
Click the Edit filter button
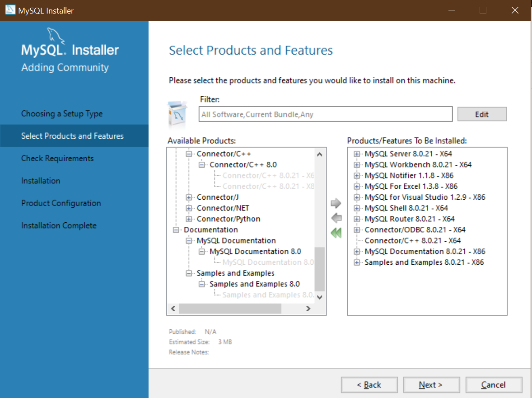tap(482, 114)
